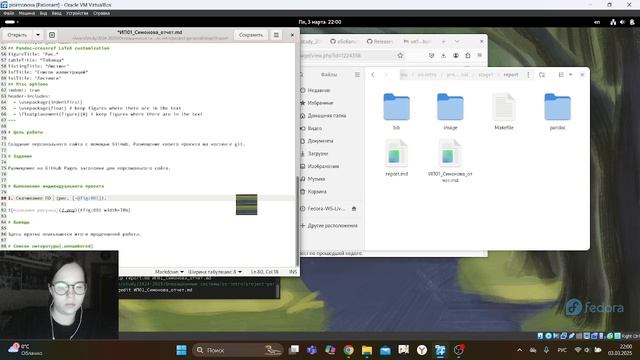The width and height of the screenshot is (640, 360).
Task: Open the Markdown language selector in status bar
Action: click(x=169, y=272)
